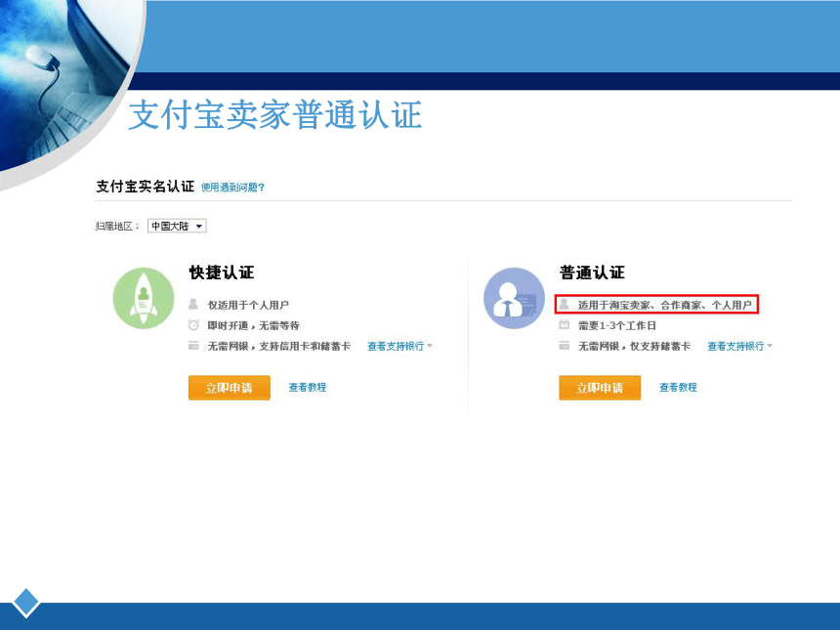
Task: Expand 查看支持银行 under 普通认证
Action: tap(739, 346)
